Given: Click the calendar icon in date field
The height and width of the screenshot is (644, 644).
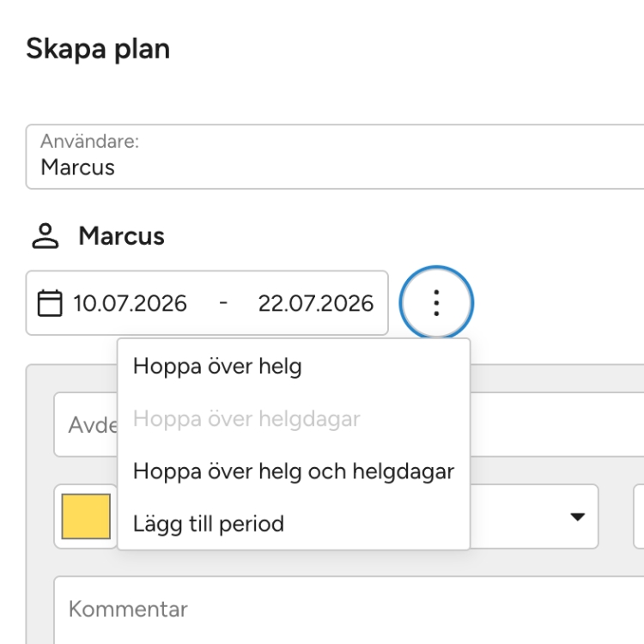Looking at the screenshot, I should tap(50, 303).
